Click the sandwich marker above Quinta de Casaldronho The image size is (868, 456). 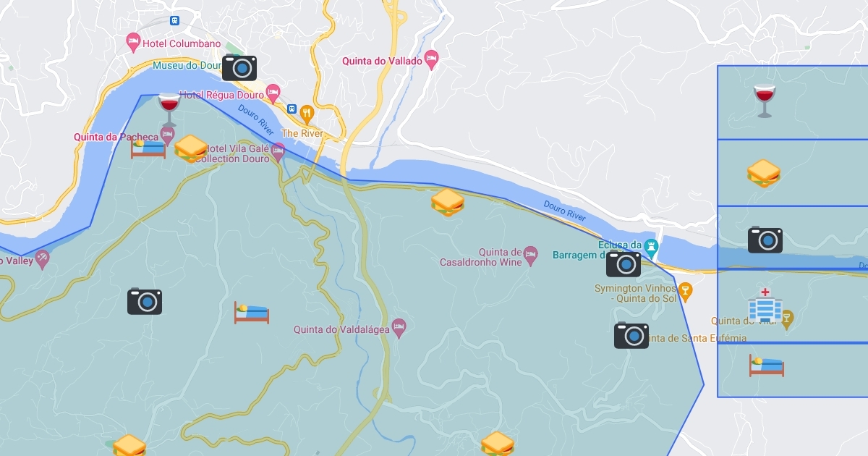(448, 203)
